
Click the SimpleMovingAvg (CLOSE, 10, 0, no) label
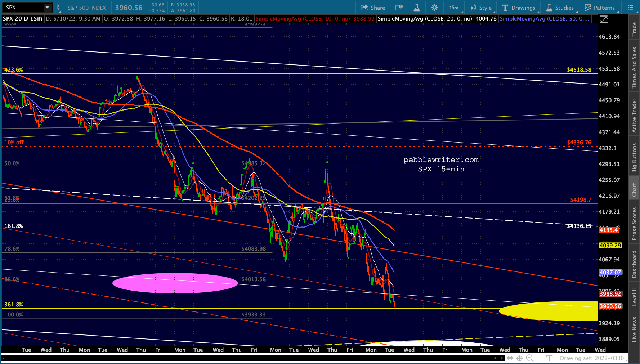pyautogui.click(x=303, y=19)
